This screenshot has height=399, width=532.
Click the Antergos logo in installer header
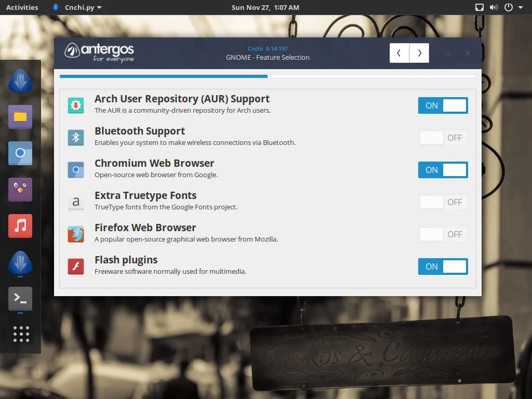coord(99,52)
